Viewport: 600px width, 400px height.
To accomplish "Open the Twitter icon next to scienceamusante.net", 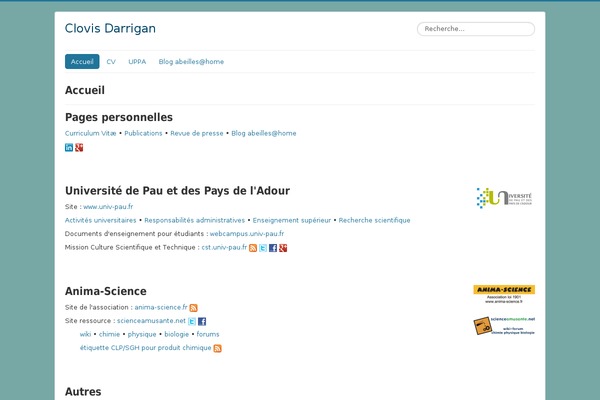I will (192, 322).
